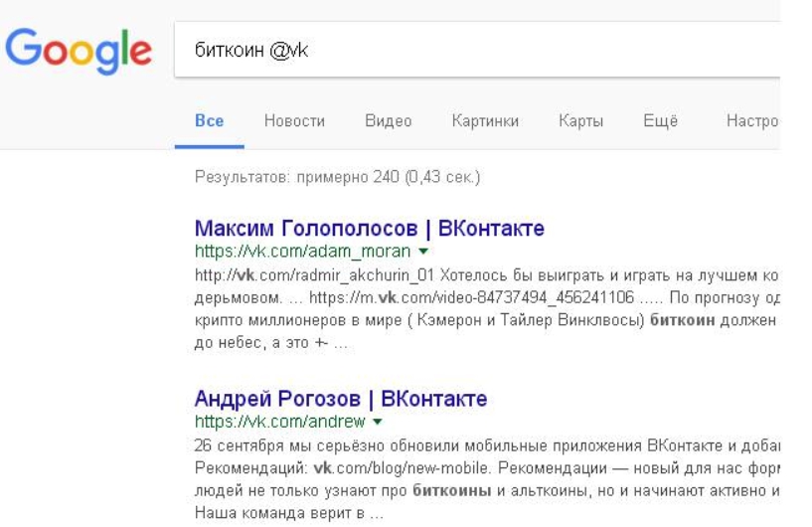
Task: Switch to the "Картинки" tab
Action: 484,121
